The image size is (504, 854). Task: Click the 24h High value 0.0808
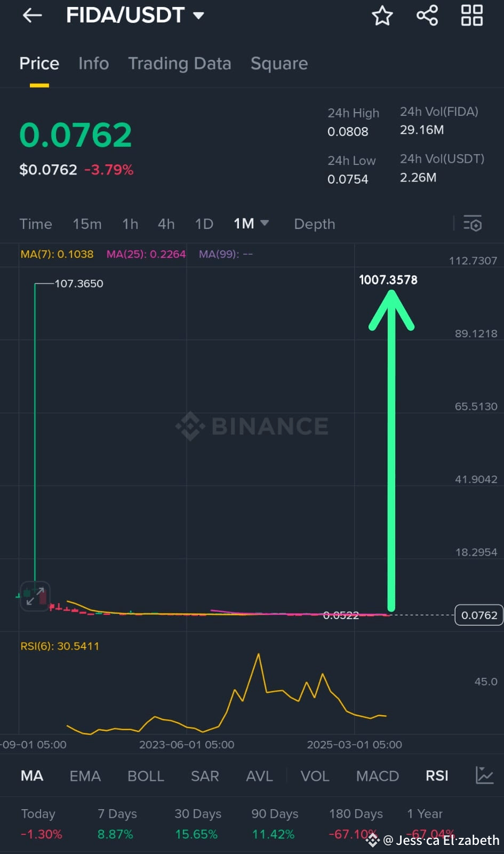(348, 132)
